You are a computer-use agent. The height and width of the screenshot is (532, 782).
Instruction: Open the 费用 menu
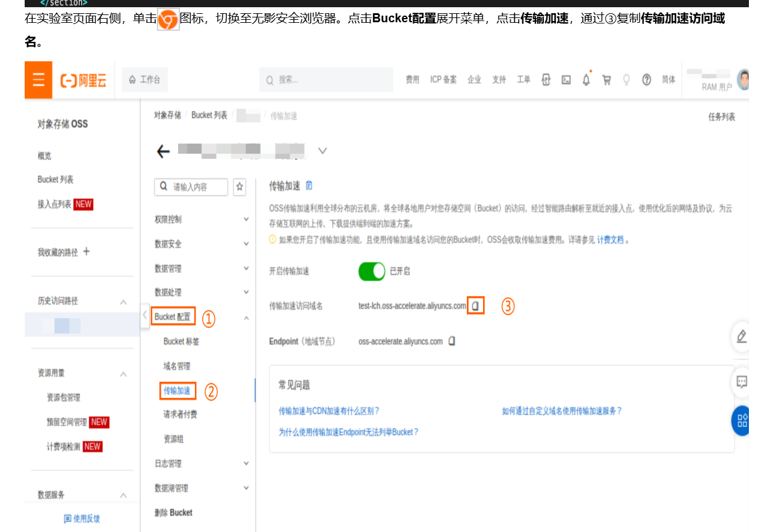tap(412, 79)
